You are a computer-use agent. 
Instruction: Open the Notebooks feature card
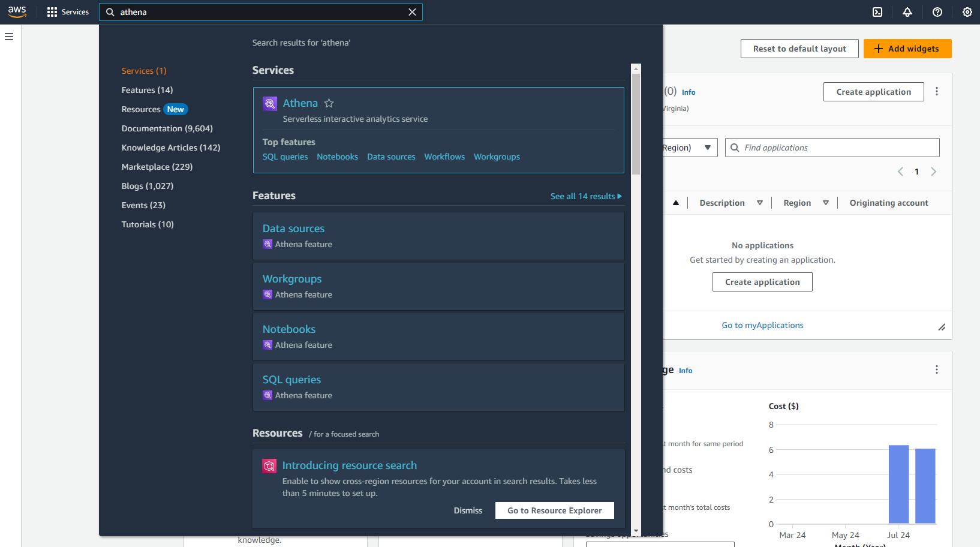438,336
